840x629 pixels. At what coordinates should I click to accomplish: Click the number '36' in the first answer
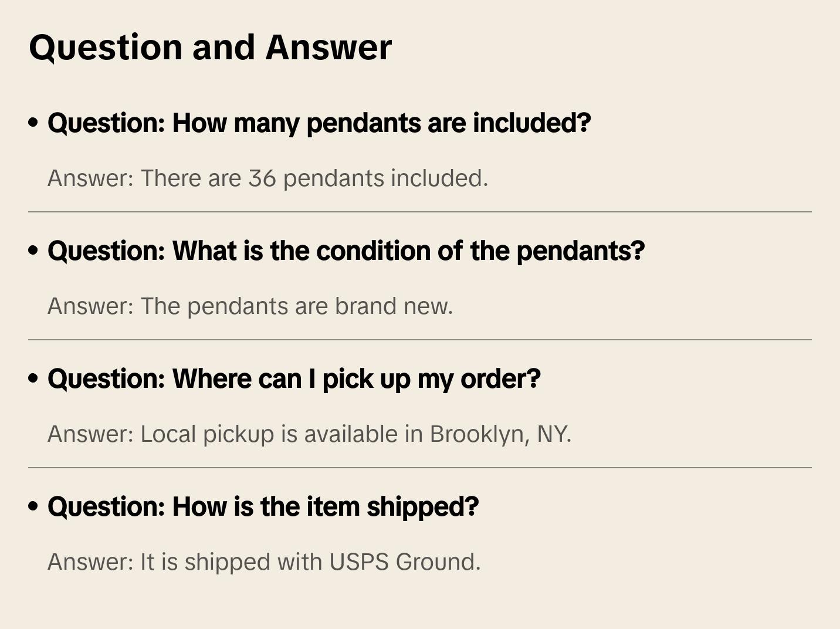pos(262,178)
